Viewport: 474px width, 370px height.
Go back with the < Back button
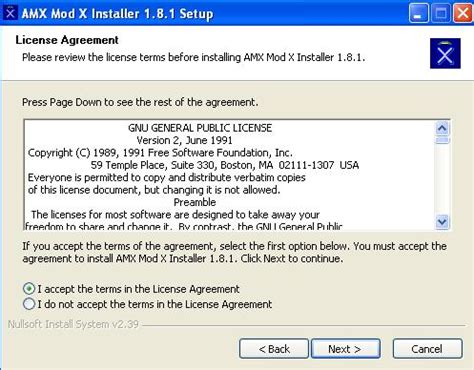point(274,349)
